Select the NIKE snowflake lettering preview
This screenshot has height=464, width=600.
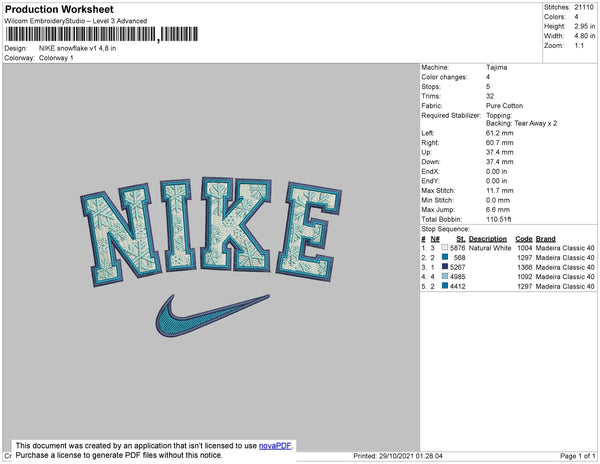[211, 231]
